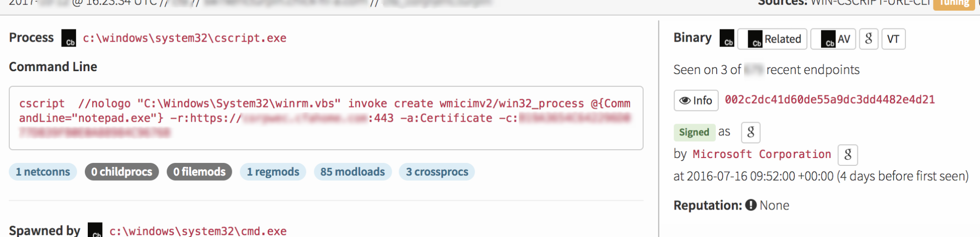Viewport: 980px width, 237px height.
Task: Click the MD5 hash link 002c2dc41d60
Action: pos(829,100)
